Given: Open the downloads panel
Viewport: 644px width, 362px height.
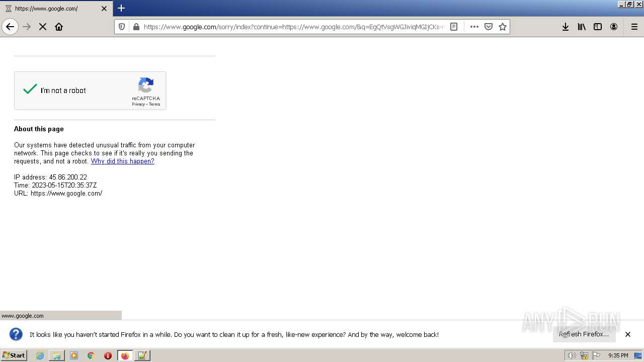Looking at the screenshot, I should pos(566,27).
